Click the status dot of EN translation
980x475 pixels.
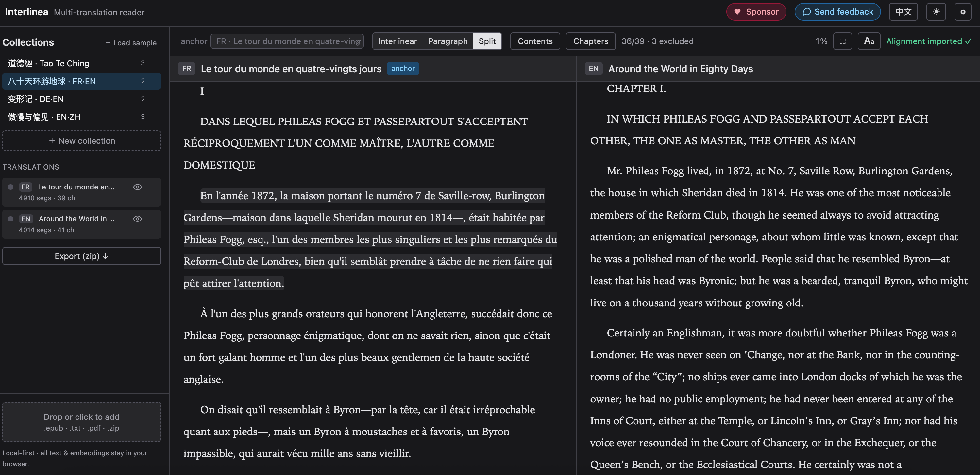[x=11, y=219]
